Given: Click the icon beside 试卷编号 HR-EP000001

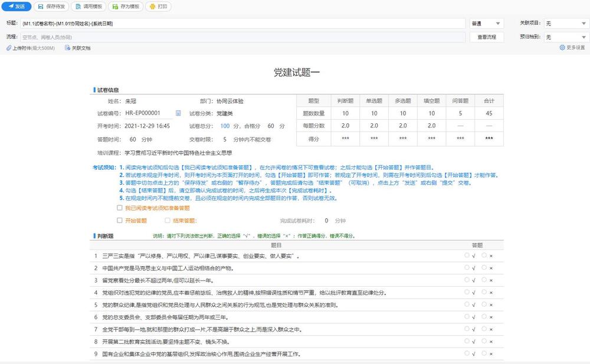Looking at the screenshot, I should [x=178, y=113].
